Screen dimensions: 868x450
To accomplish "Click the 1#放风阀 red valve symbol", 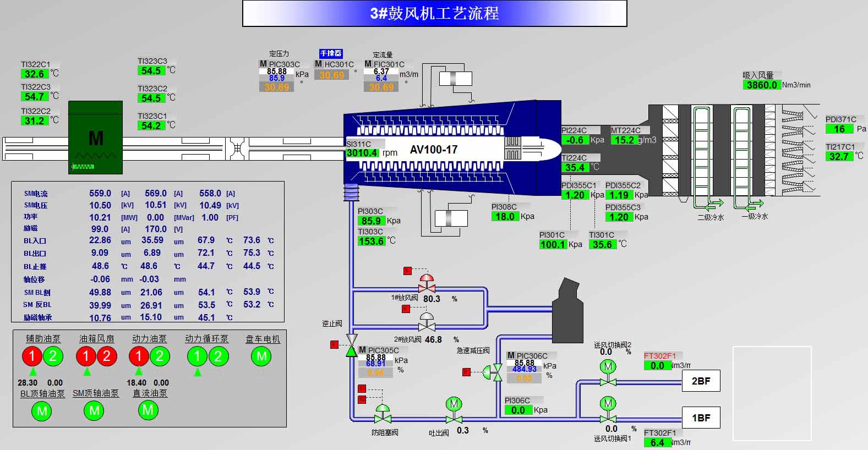I will [x=426, y=283].
